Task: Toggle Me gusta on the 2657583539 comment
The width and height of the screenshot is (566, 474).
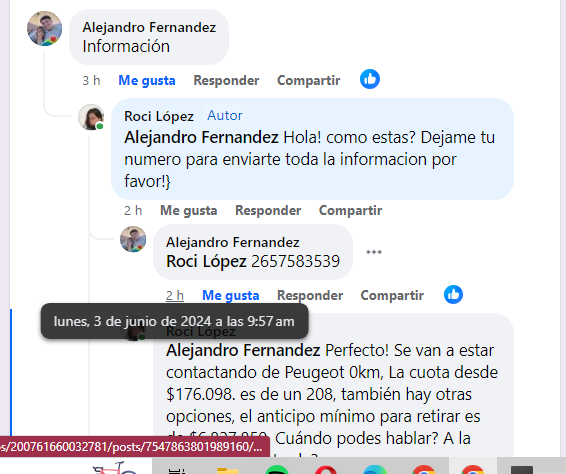Action: [x=231, y=295]
